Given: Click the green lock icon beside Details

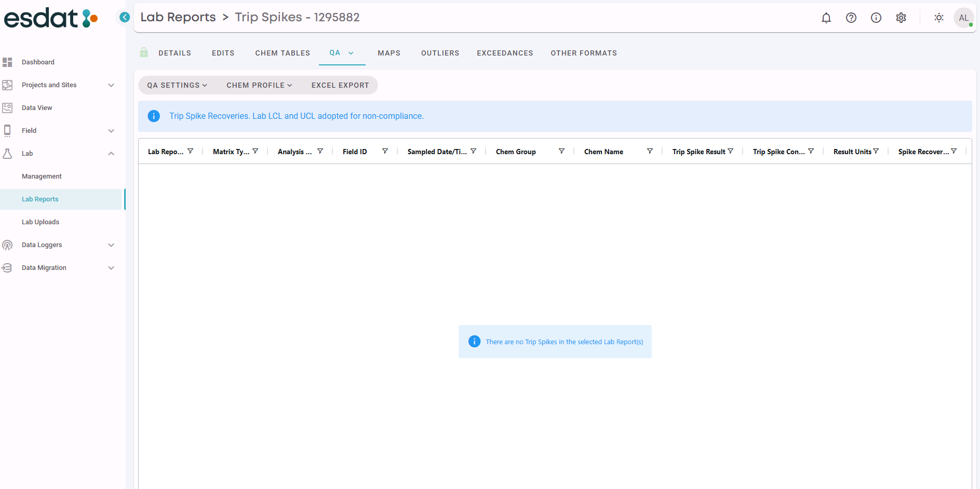Looking at the screenshot, I should click(x=144, y=52).
